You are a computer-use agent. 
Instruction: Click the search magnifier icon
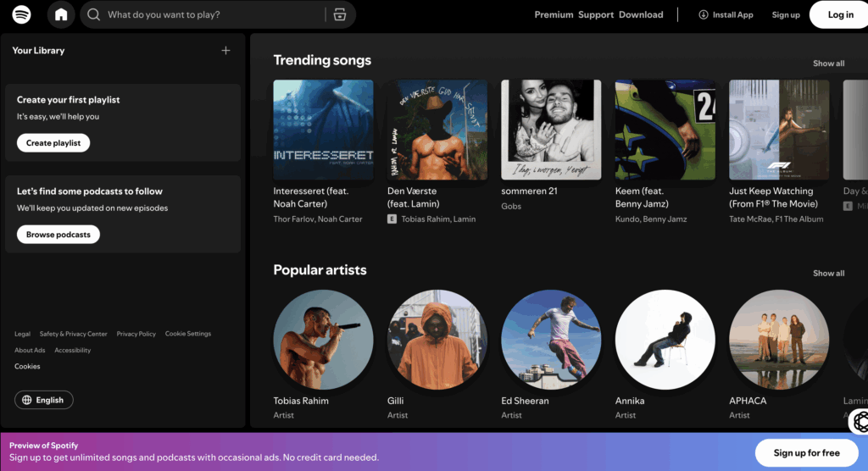tap(93, 14)
